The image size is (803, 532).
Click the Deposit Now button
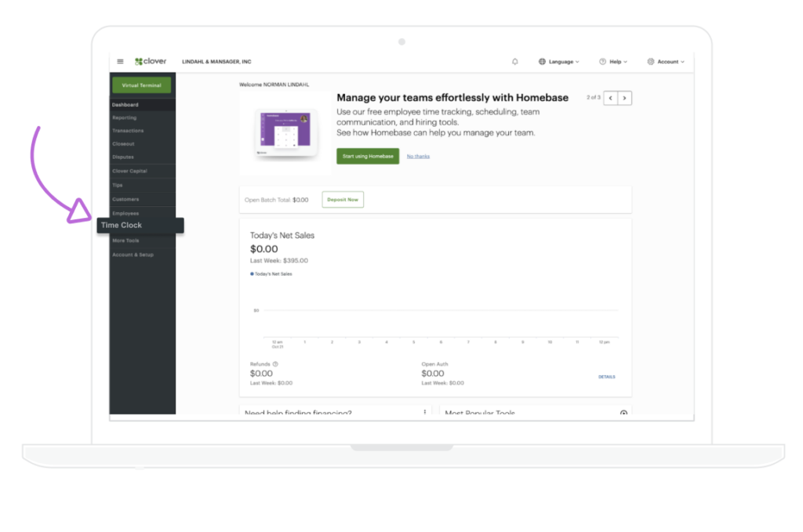343,200
